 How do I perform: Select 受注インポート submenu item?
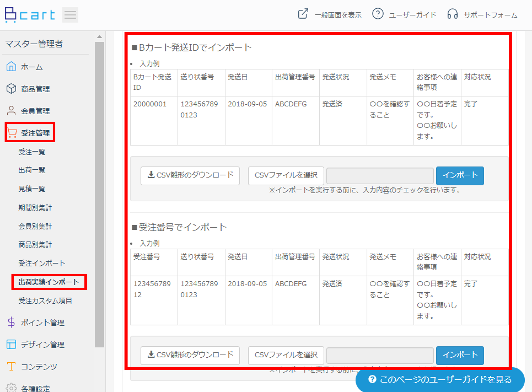pos(42,263)
